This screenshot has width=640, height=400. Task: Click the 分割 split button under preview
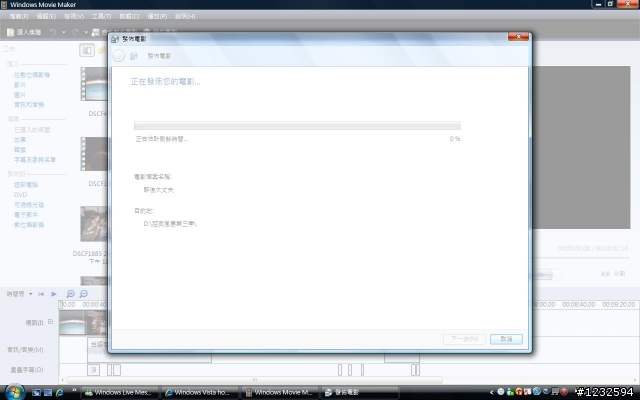click(614, 274)
